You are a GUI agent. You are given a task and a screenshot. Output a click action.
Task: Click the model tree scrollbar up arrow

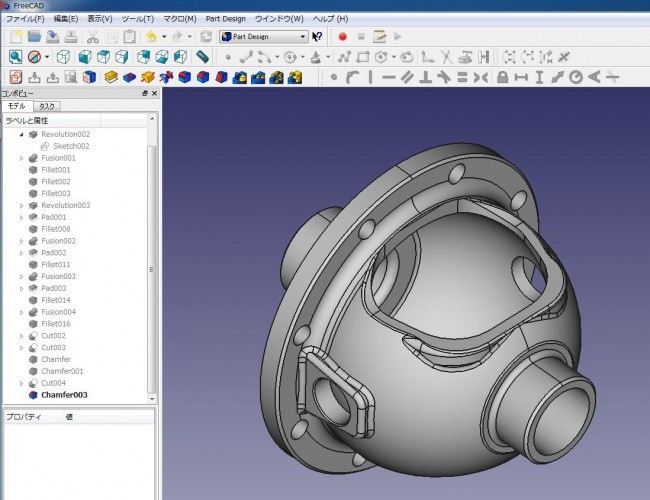(152, 119)
